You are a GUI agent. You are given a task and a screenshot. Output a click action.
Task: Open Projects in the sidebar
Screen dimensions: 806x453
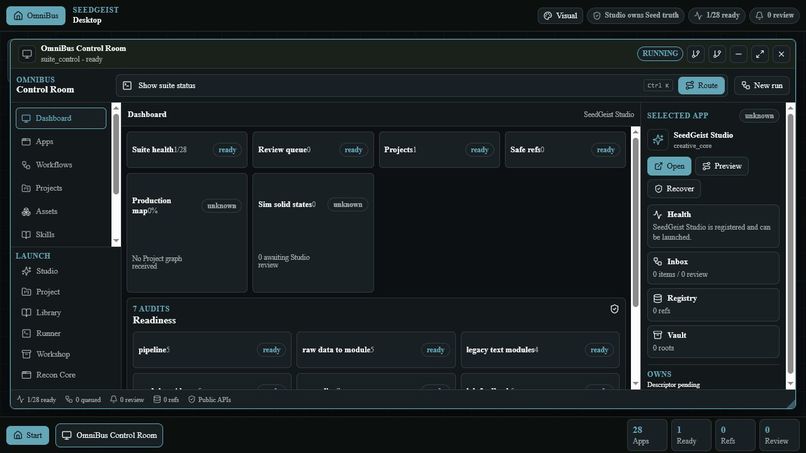coord(61,188)
